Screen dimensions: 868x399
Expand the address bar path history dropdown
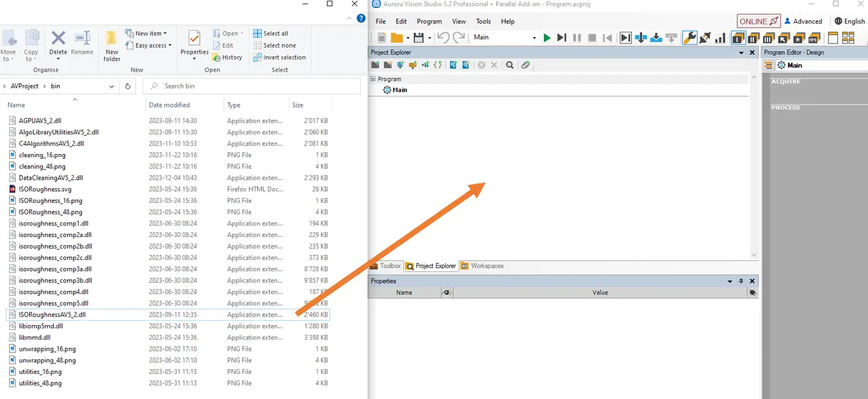click(x=112, y=86)
